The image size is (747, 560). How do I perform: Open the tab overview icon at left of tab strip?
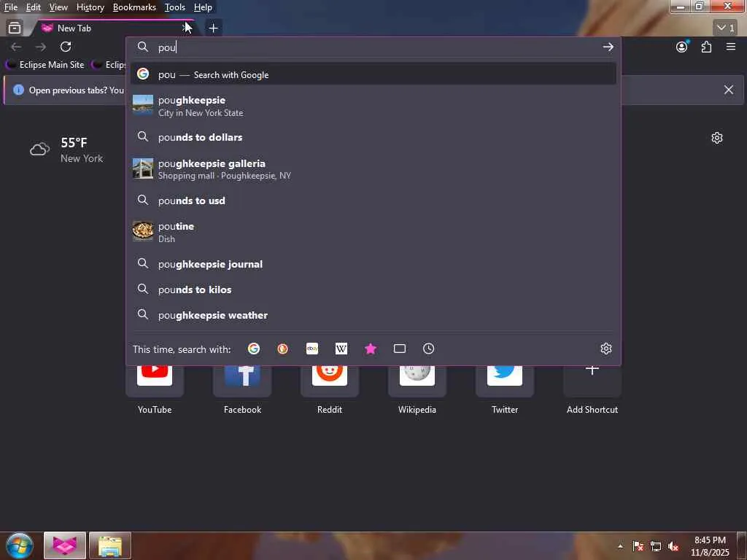pos(15,28)
